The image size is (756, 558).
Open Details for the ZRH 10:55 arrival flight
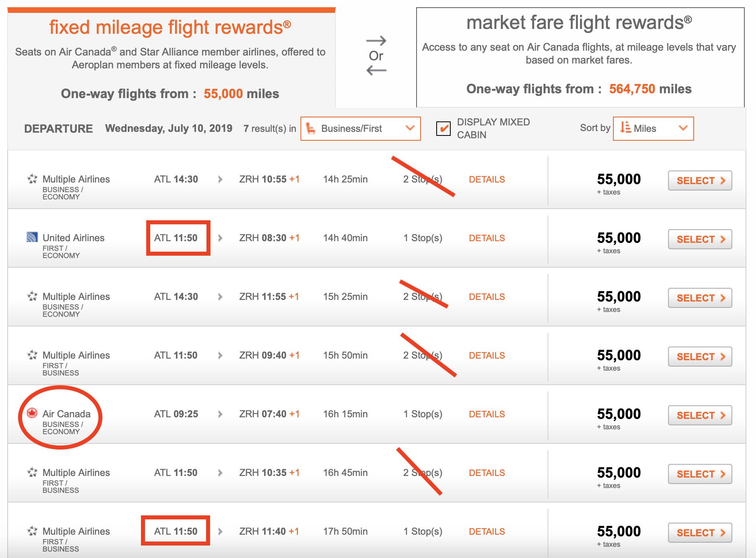[487, 179]
